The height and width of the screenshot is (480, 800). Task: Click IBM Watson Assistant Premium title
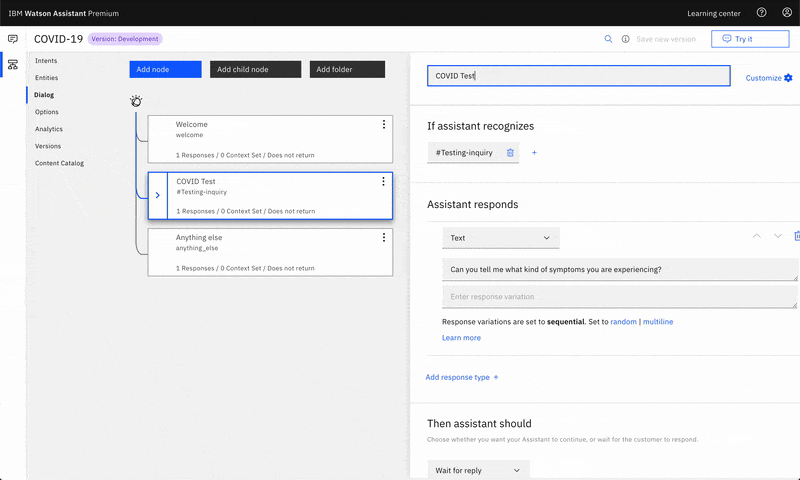[63, 14]
